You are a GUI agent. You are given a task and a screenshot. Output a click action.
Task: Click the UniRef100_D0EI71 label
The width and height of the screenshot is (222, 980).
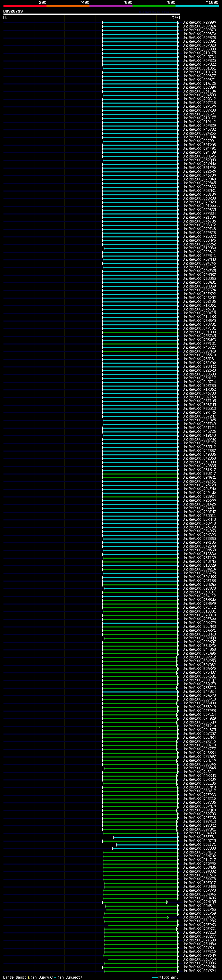point(199,844)
